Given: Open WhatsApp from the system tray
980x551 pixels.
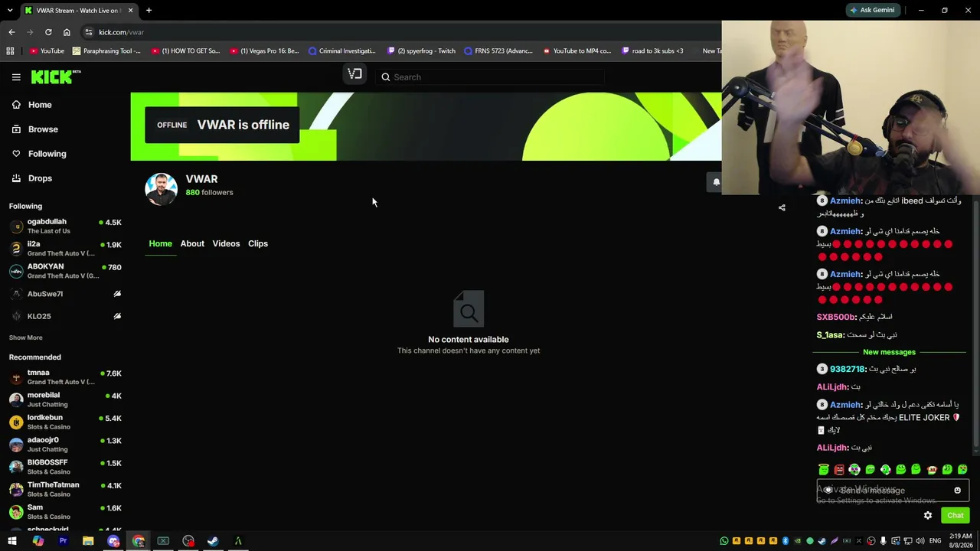Looking at the screenshot, I should pyautogui.click(x=724, y=541).
